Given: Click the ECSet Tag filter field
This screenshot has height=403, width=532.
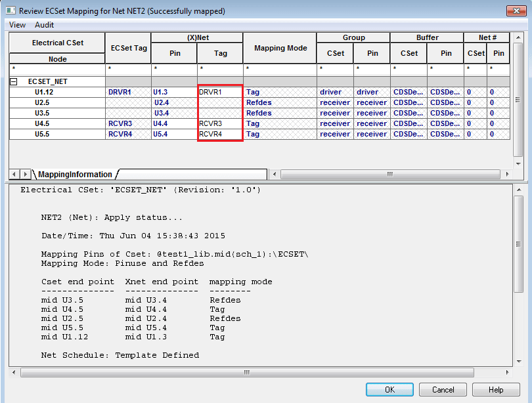Looking at the screenshot, I should click(x=128, y=69).
